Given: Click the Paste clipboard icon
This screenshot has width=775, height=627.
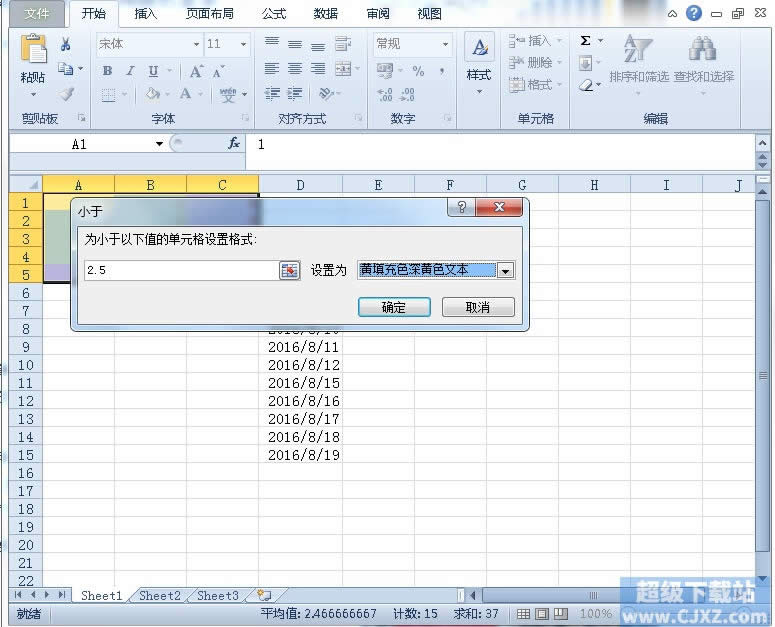Looking at the screenshot, I should [x=33, y=49].
